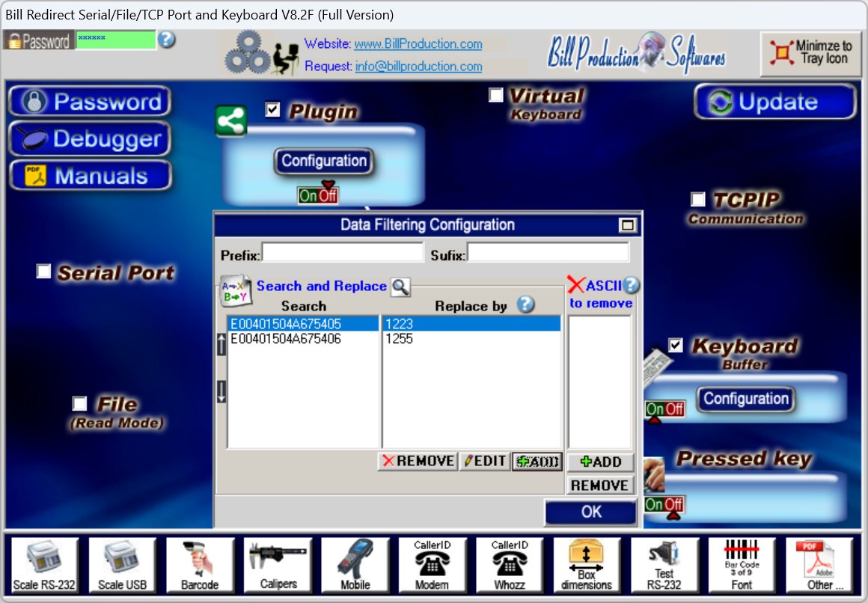Open Scale USB shortcut icon
Screen dimensions: 868x603
tap(122, 565)
